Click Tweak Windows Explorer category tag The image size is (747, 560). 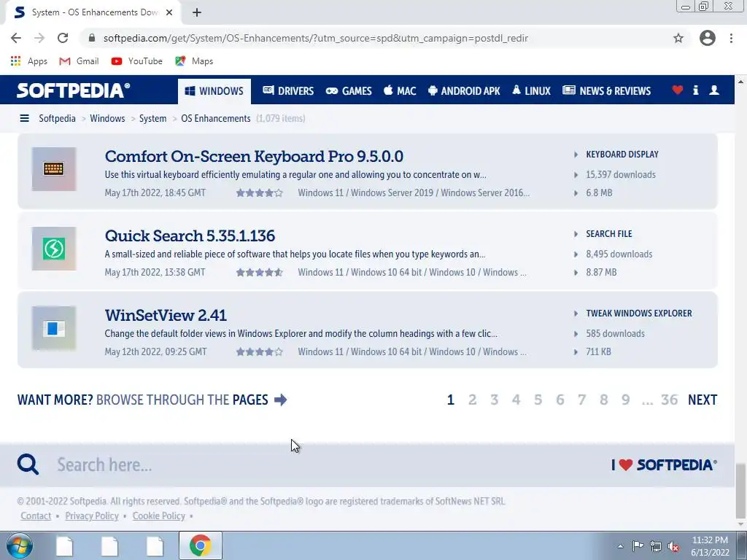[639, 314]
